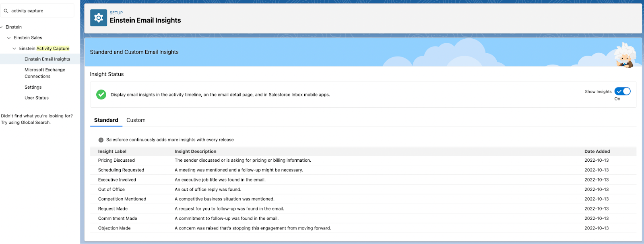The image size is (644, 244).
Task: Click the Insight Description column header
Action: (x=196, y=152)
